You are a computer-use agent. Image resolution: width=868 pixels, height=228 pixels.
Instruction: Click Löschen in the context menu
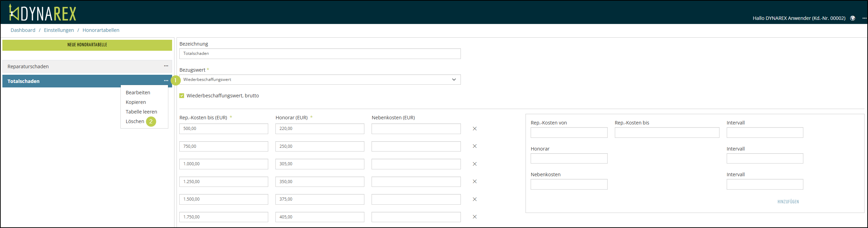click(135, 121)
